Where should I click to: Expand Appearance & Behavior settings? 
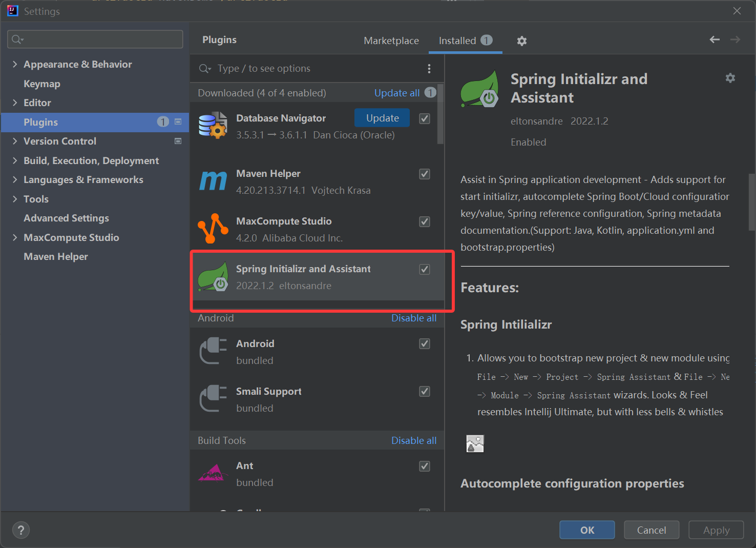[15, 64]
